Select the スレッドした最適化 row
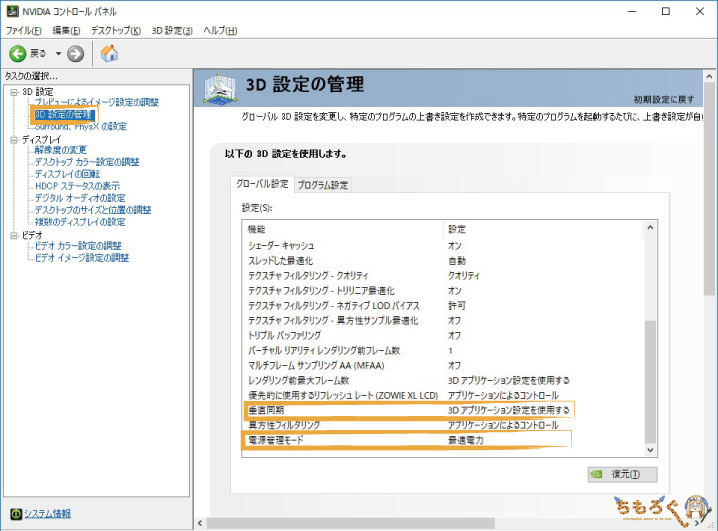Image resolution: width=718 pixels, height=531 pixels. click(443, 260)
